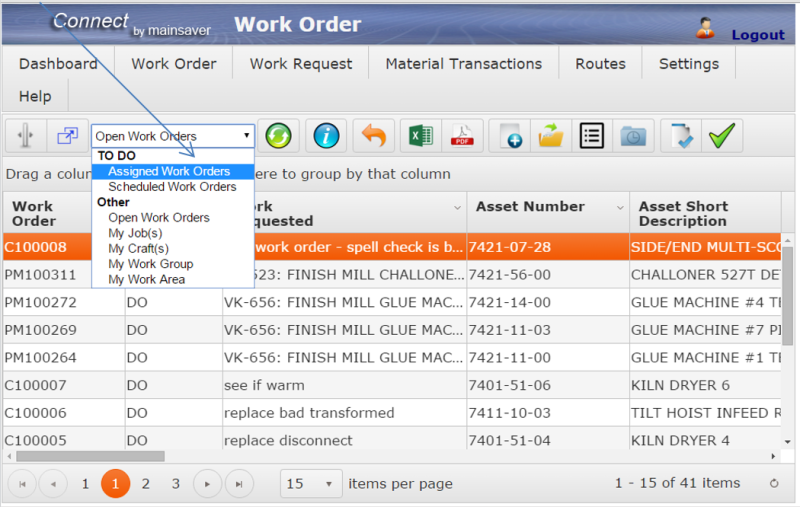
Task: Expand the items per page dropdown
Action: pyautogui.click(x=311, y=484)
